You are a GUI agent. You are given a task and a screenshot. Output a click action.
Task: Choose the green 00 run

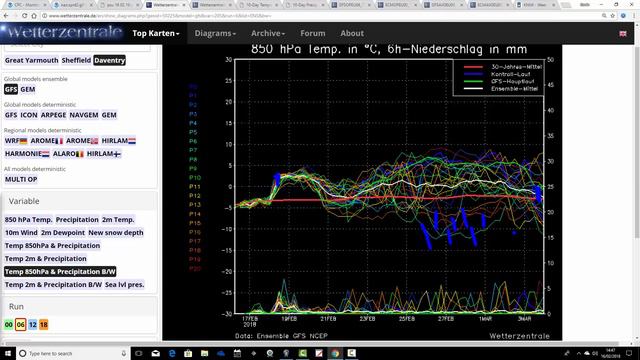(9, 325)
